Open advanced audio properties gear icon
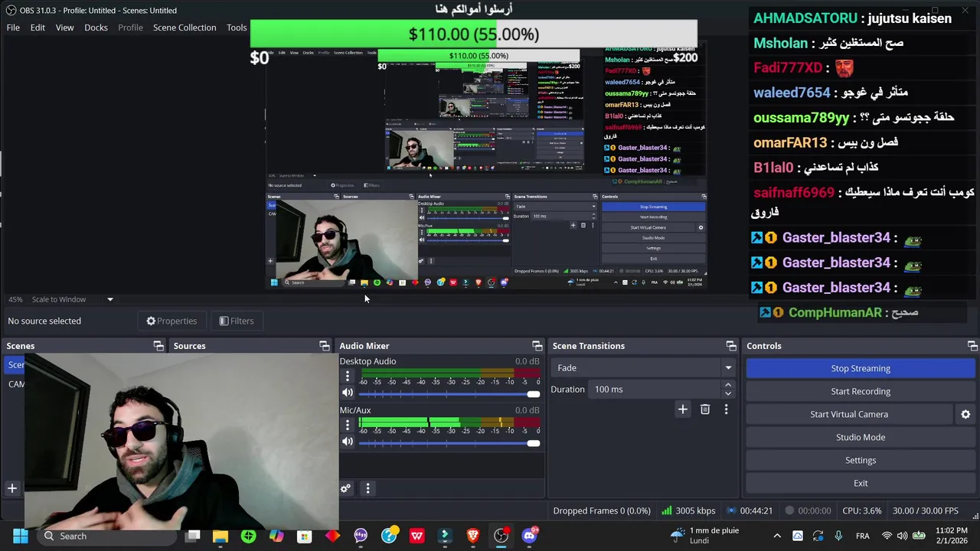 [x=346, y=488]
